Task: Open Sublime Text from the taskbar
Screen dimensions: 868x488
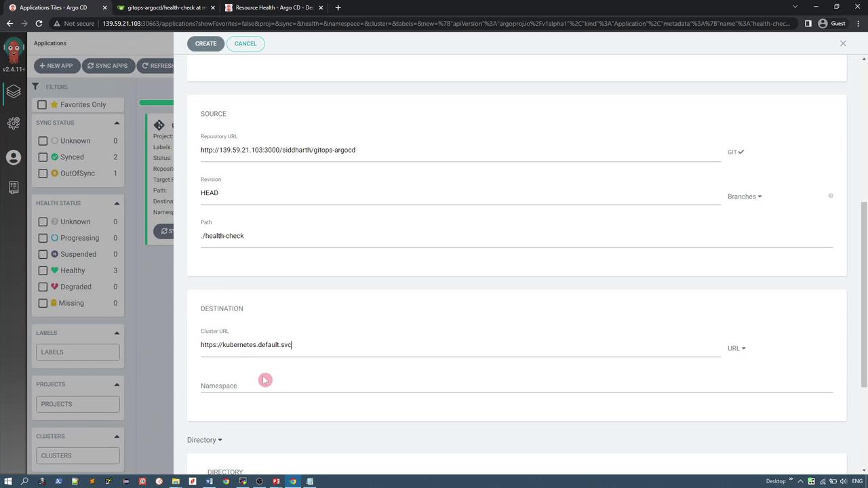Action: pyautogui.click(x=92, y=481)
